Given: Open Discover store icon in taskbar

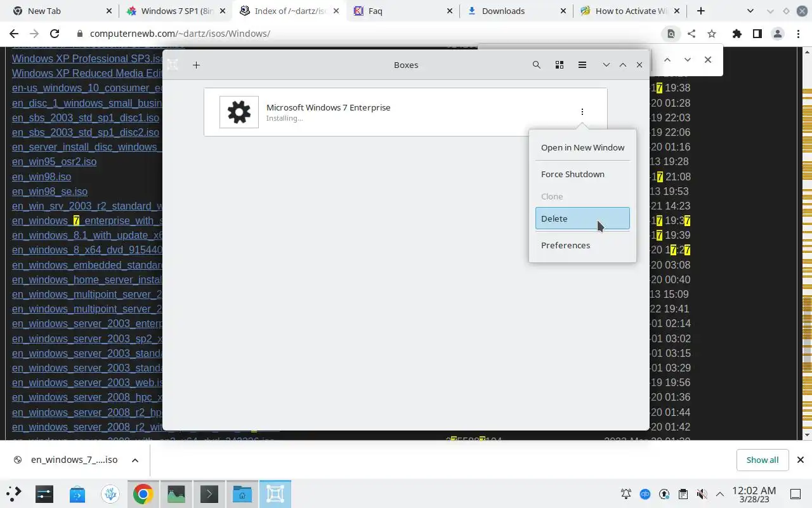Looking at the screenshot, I should 77,493.
